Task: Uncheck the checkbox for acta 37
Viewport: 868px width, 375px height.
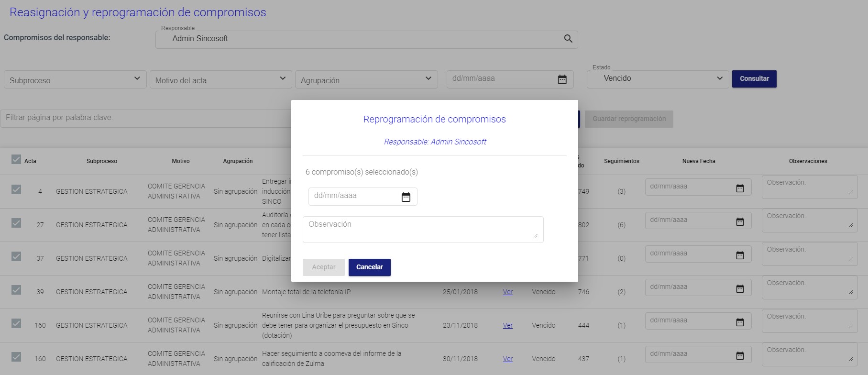Action: coord(16,256)
